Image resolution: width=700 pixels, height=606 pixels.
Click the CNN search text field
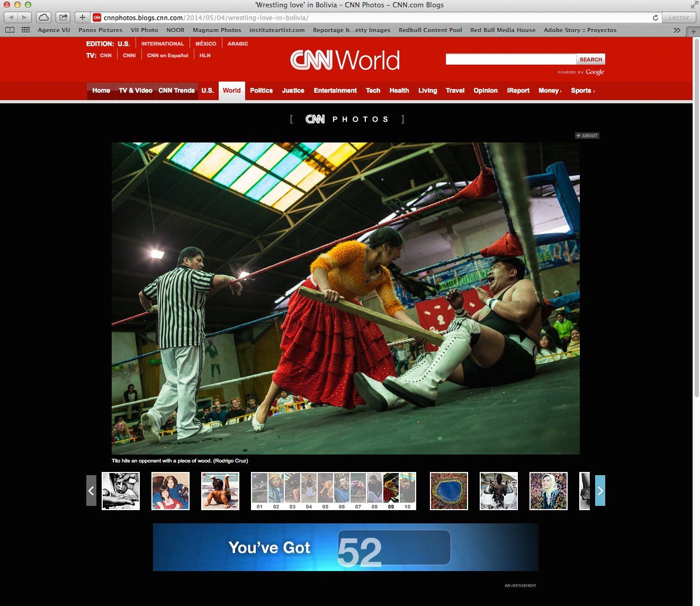coord(510,59)
